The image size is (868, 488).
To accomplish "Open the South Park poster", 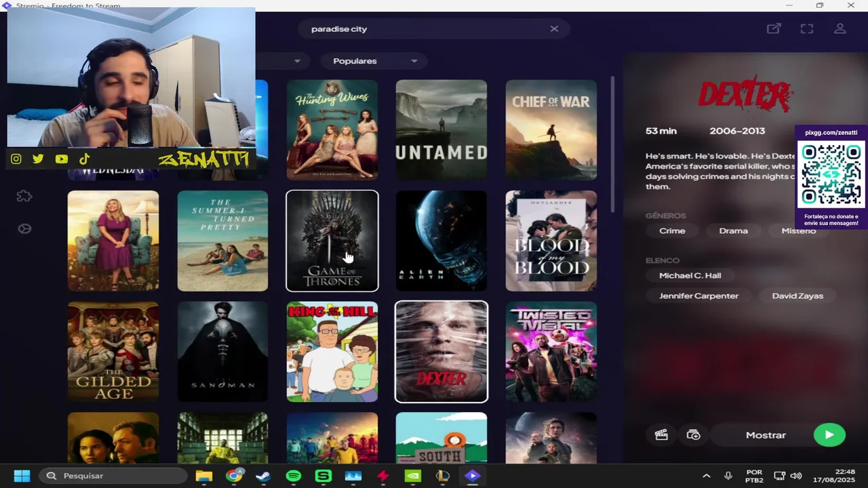I will pos(441,438).
